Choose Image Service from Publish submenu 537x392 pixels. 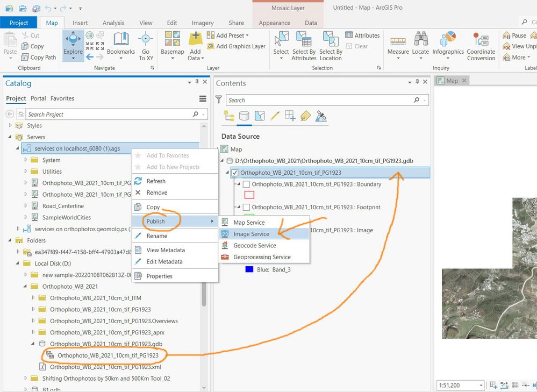[264, 234]
